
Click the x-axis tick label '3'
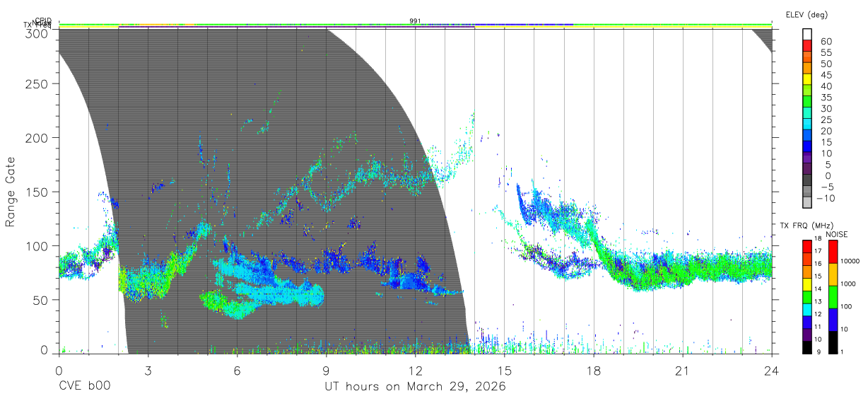(148, 371)
